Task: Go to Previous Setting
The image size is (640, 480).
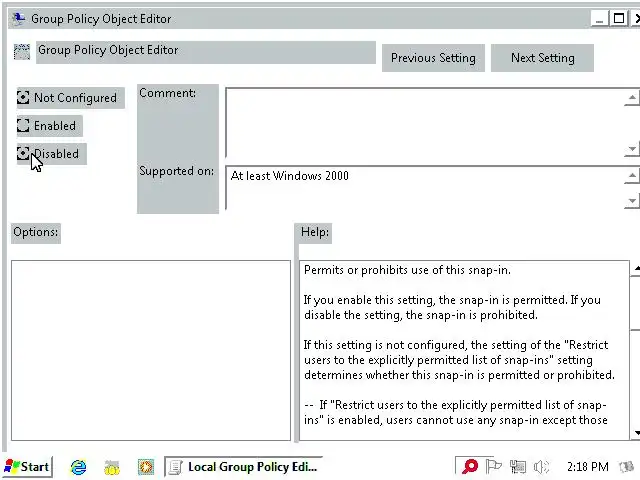Action: 433,58
